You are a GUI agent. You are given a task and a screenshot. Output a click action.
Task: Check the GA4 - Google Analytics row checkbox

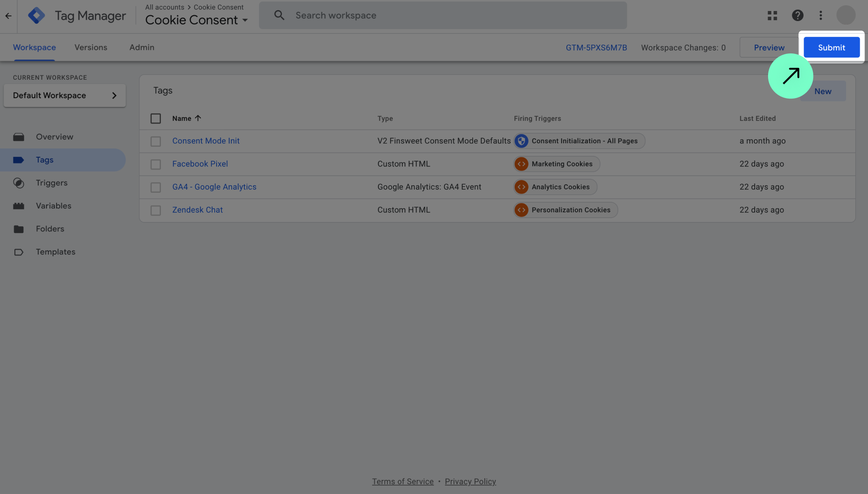click(156, 187)
